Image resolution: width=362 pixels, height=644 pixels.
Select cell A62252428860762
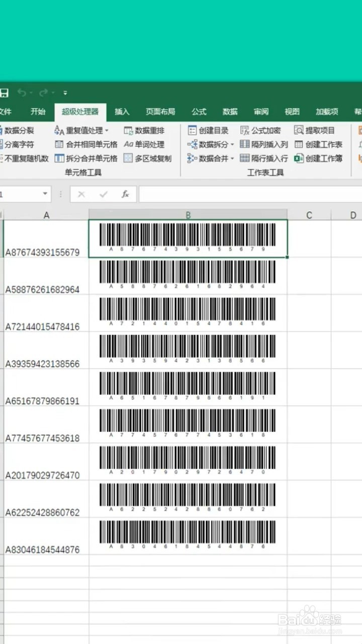46,500
